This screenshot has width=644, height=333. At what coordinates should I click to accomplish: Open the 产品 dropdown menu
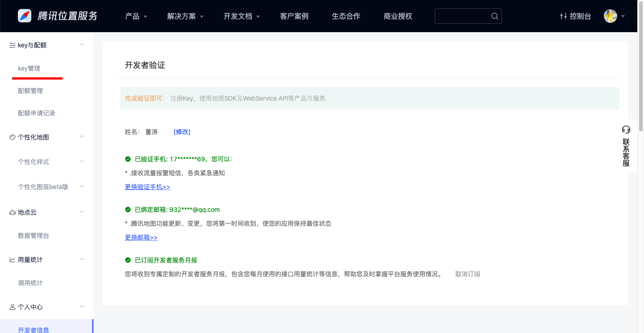[136, 16]
